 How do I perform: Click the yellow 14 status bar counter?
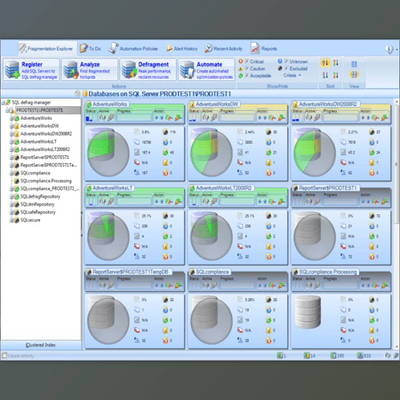click(309, 356)
